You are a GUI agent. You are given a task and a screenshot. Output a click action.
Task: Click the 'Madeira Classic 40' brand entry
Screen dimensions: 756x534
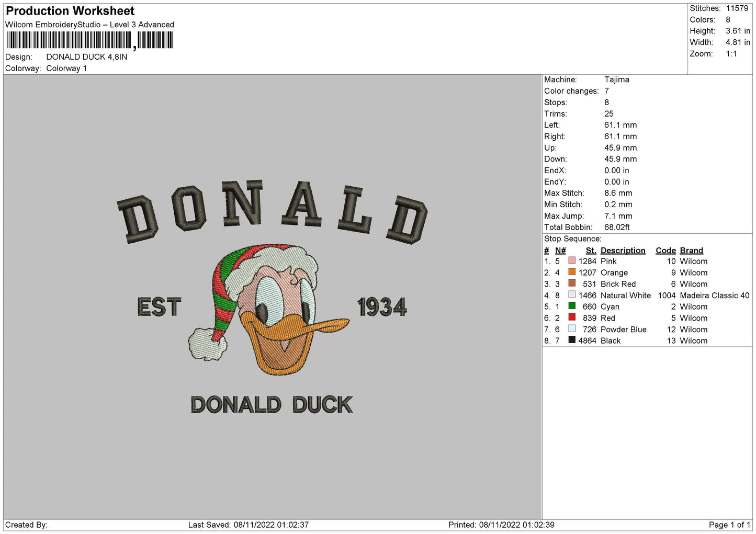tap(714, 296)
